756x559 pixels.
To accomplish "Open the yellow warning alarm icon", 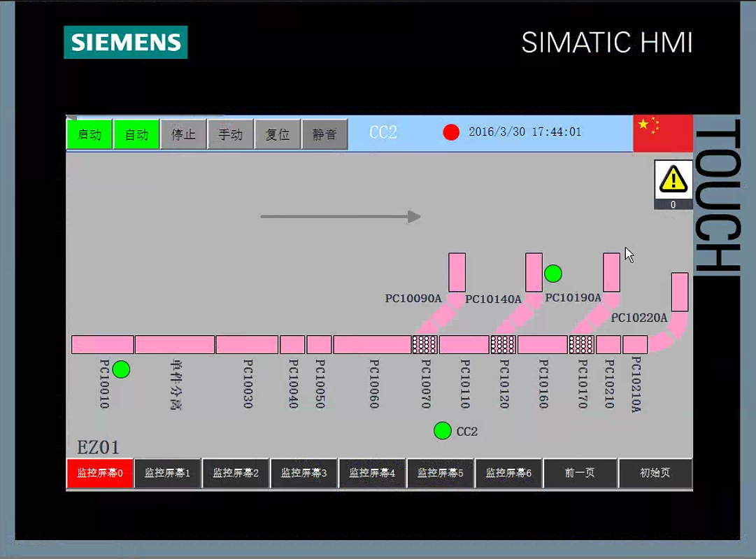I will pyautogui.click(x=673, y=180).
